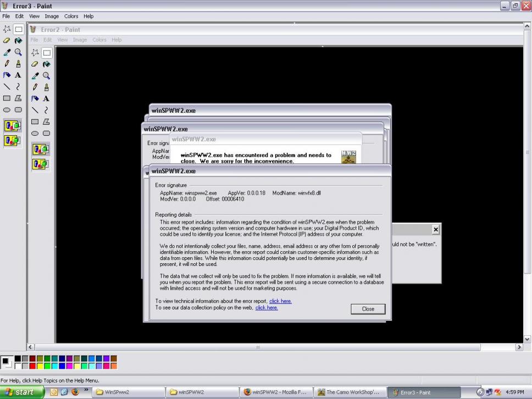Expand the Quick Launch overflow chevron
Viewport: 532px width, 399px height.
pos(86,391)
